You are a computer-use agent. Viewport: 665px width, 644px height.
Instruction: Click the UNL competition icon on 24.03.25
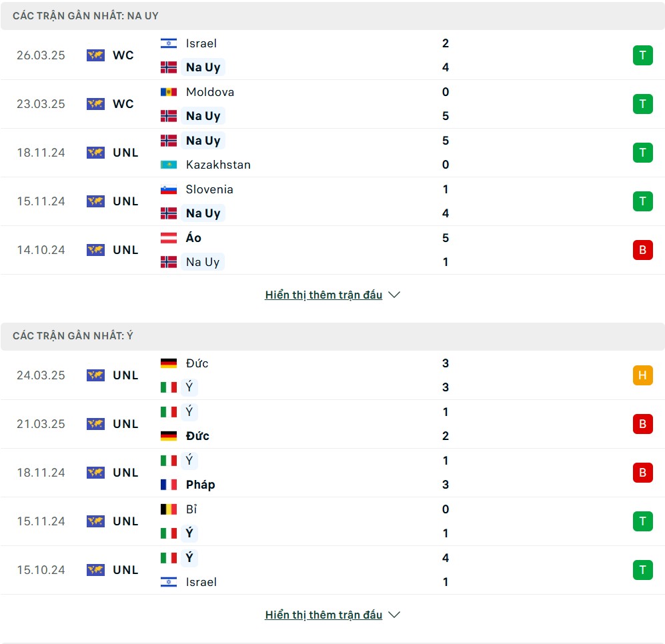(95, 375)
